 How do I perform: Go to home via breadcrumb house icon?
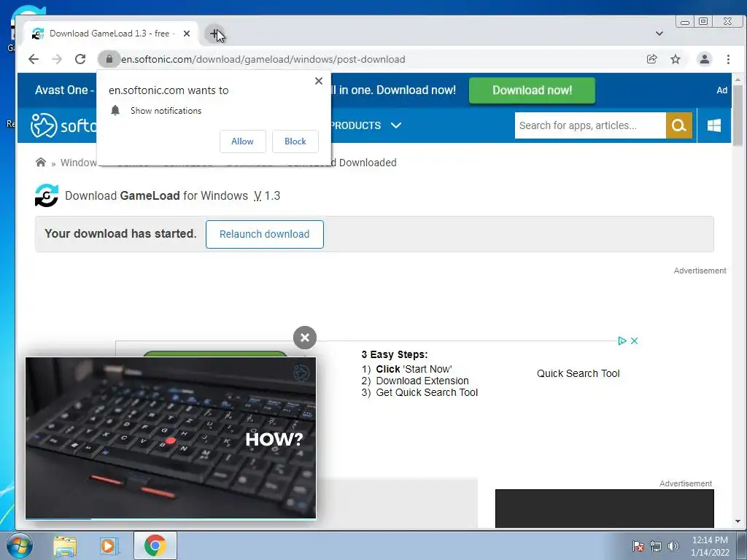tap(41, 163)
